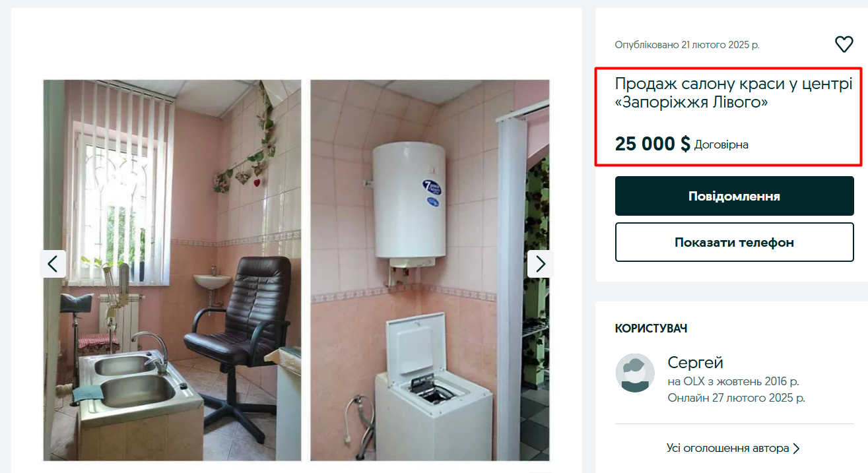Select the listing title Продаж салону краси
868x473 pixels.
(x=733, y=94)
